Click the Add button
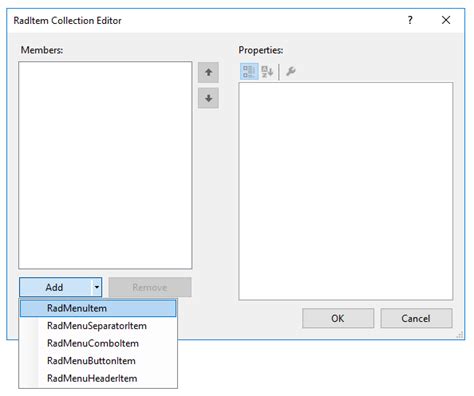This screenshot has width=474, height=396. coord(55,287)
